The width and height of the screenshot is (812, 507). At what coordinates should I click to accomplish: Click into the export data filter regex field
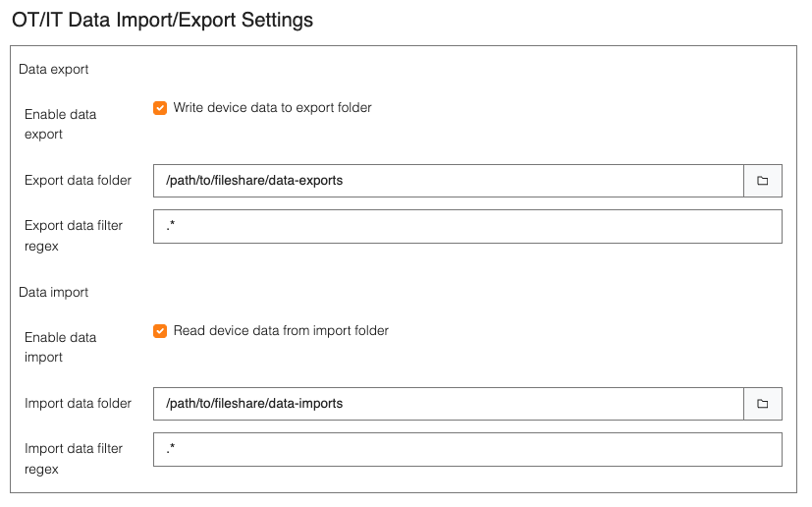click(467, 226)
